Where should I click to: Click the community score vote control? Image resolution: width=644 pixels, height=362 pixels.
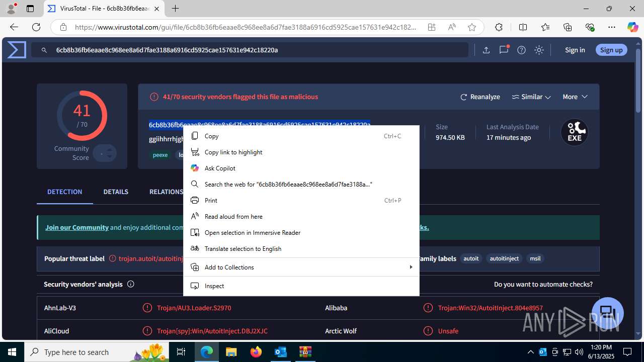(x=105, y=153)
